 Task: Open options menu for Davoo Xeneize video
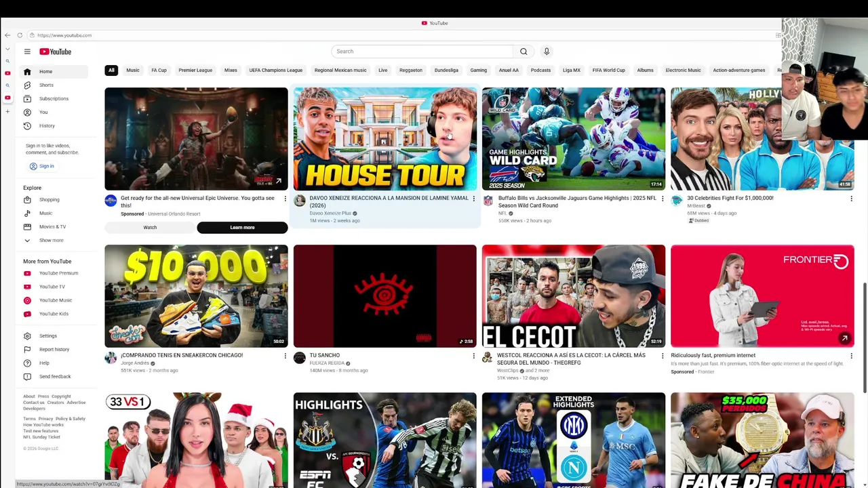[473, 199]
